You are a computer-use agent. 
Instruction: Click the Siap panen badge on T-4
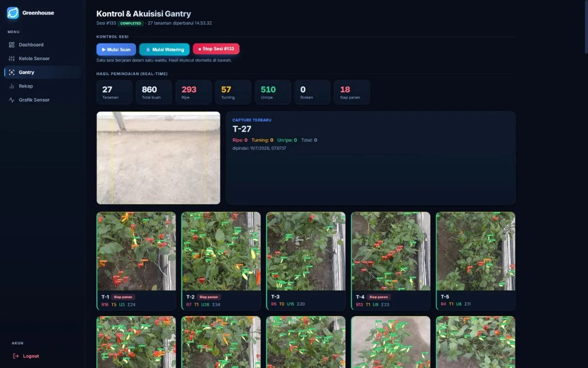pyautogui.click(x=379, y=297)
